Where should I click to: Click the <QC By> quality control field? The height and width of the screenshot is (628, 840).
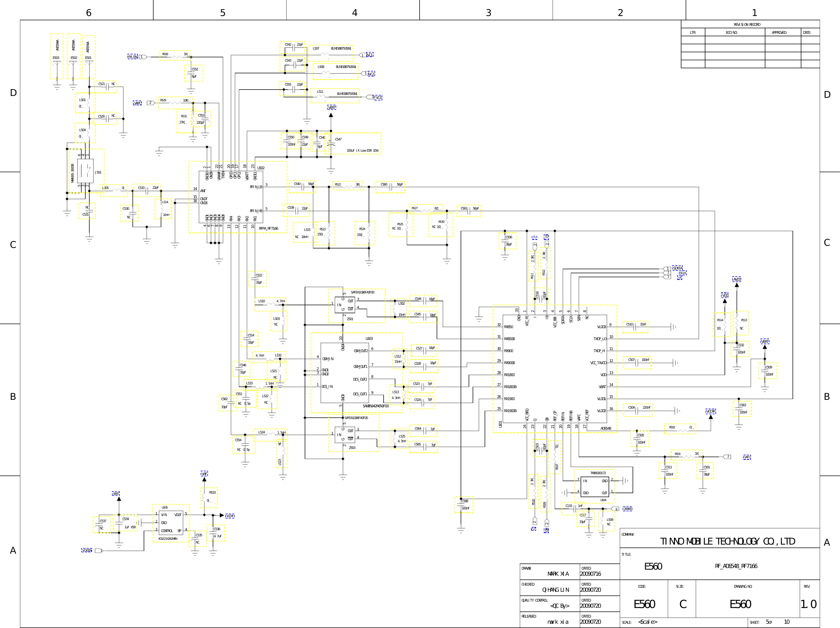click(560, 606)
